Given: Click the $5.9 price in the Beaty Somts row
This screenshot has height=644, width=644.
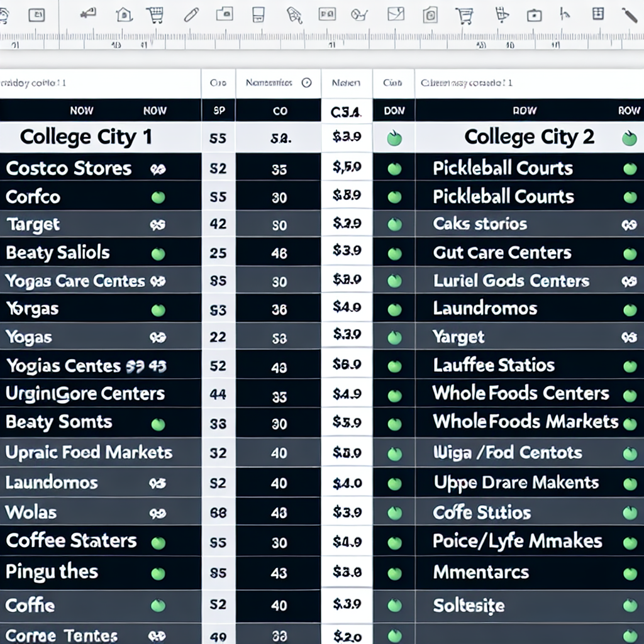Looking at the screenshot, I should [x=347, y=422].
